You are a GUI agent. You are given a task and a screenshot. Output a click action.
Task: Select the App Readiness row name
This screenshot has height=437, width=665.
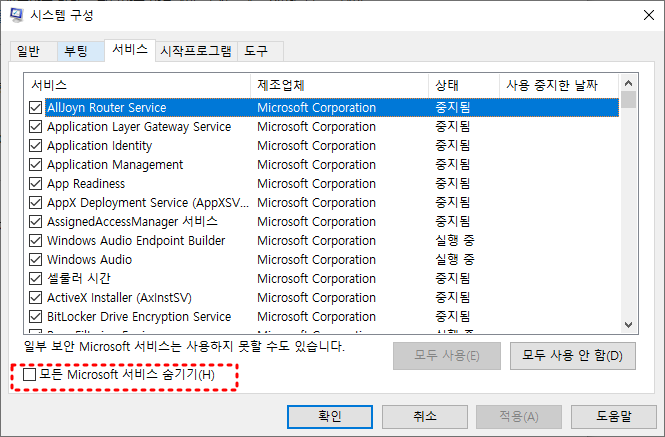tap(86, 184)
